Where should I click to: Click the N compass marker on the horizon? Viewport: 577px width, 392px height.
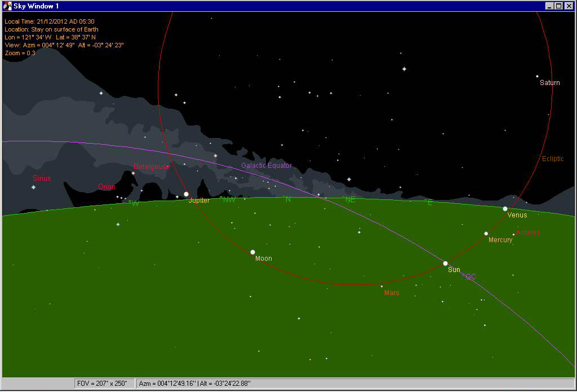287,199
